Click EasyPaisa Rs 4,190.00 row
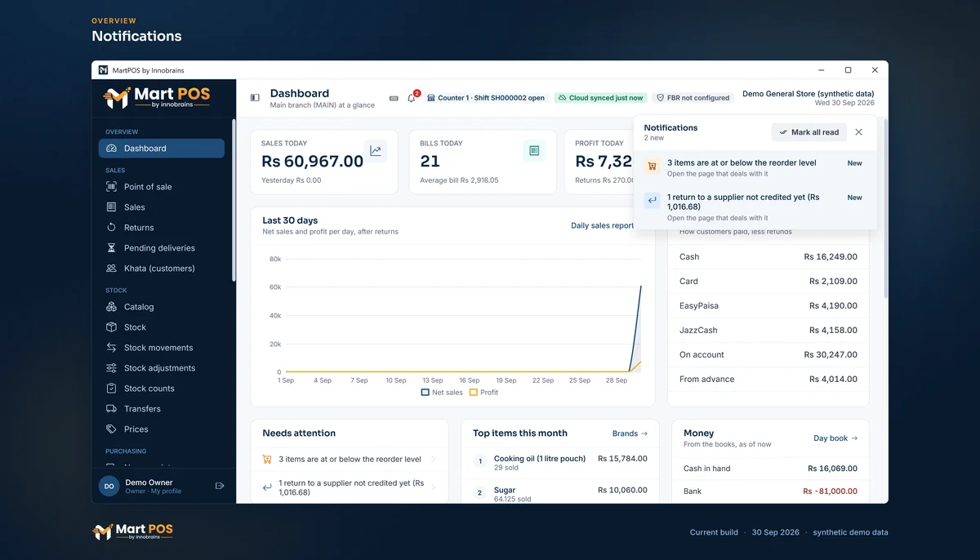 [768, 305]
